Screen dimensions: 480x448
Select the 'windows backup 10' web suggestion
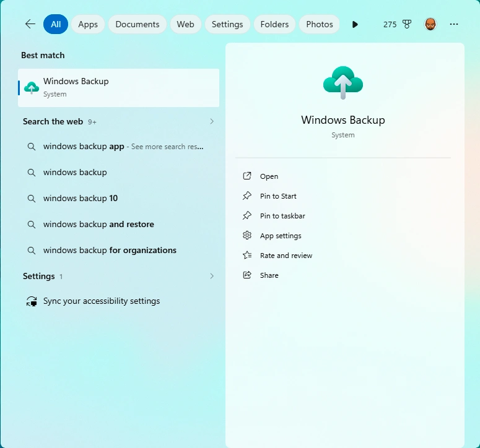tap(118, 199)
